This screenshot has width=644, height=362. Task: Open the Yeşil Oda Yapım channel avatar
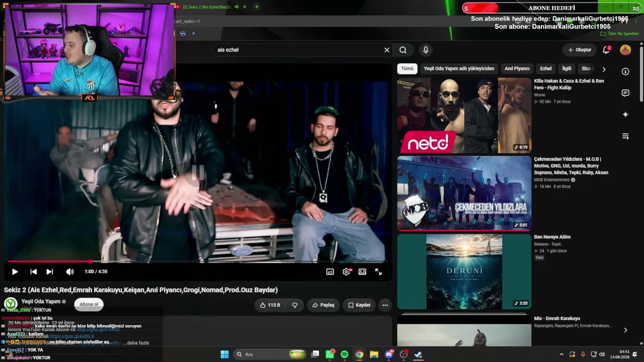click(11, 304)
